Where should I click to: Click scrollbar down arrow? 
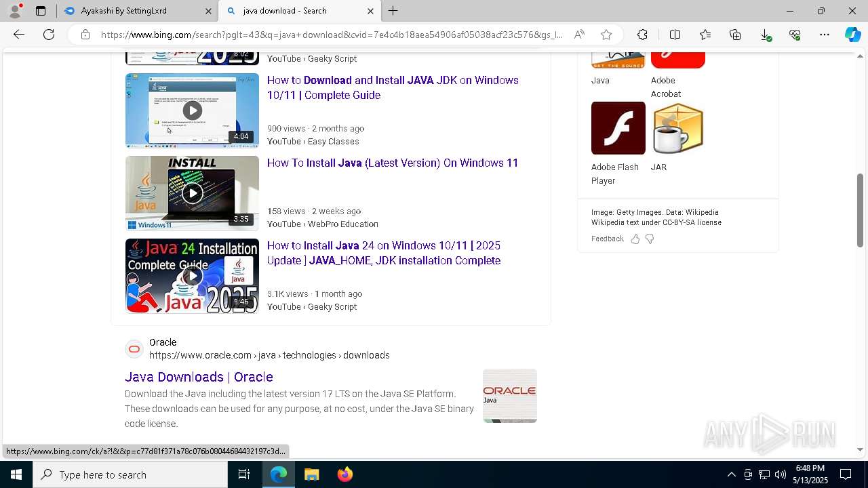pyautogui.click(x=861, y=449)
